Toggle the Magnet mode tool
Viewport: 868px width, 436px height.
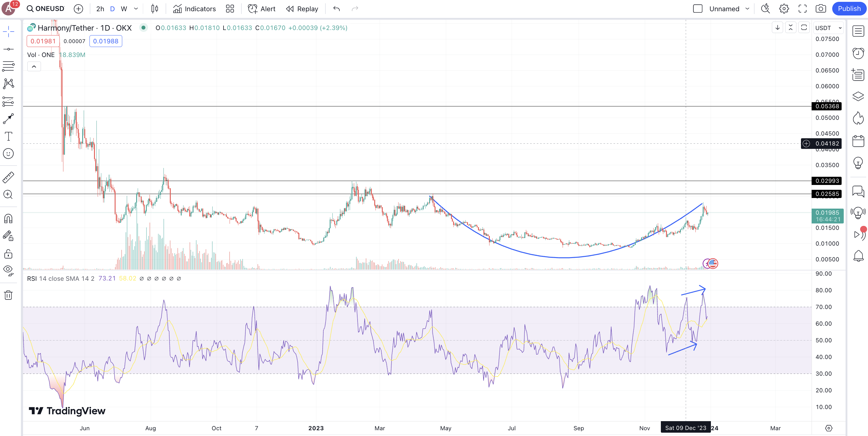tap(8, 219)
